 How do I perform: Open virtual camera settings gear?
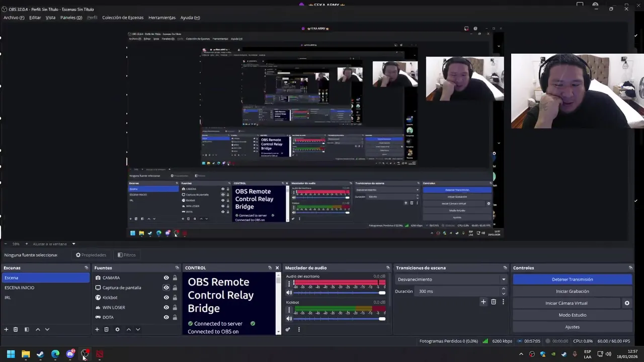(x=627, y=303)
